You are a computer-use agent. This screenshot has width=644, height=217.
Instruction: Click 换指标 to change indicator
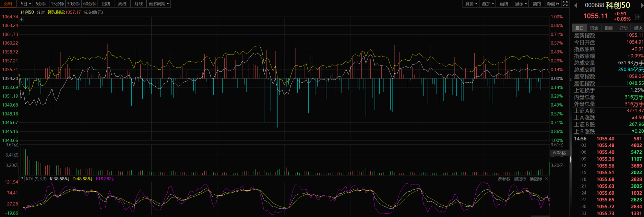tap(536, 179)
